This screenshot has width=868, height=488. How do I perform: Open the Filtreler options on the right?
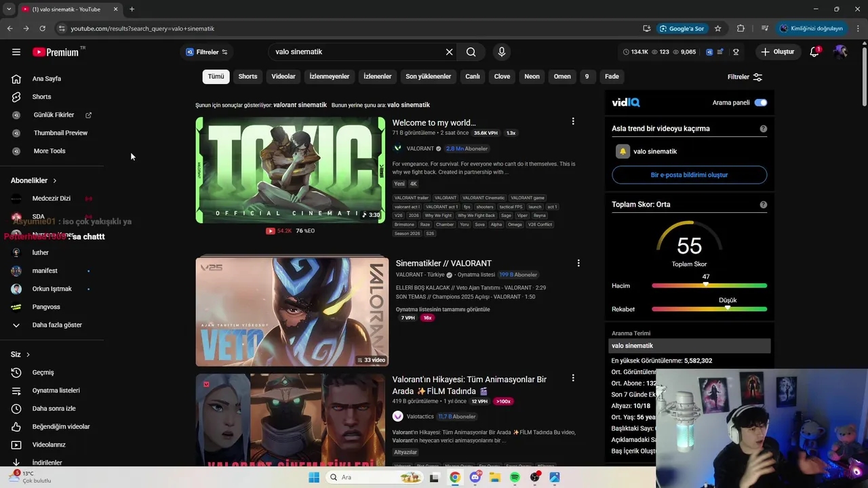pyautogui.click(x=745, y=77)
